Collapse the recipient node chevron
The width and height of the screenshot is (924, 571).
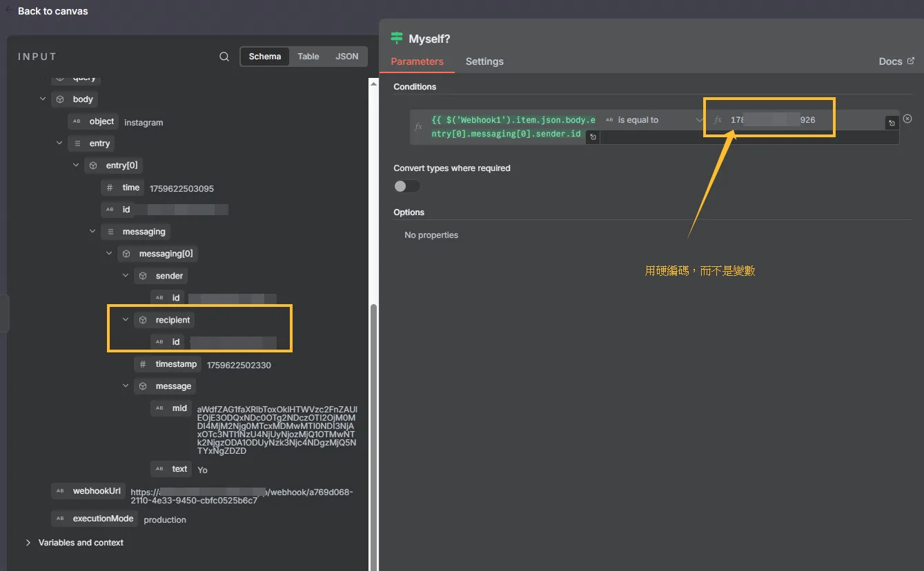point(126,320)
